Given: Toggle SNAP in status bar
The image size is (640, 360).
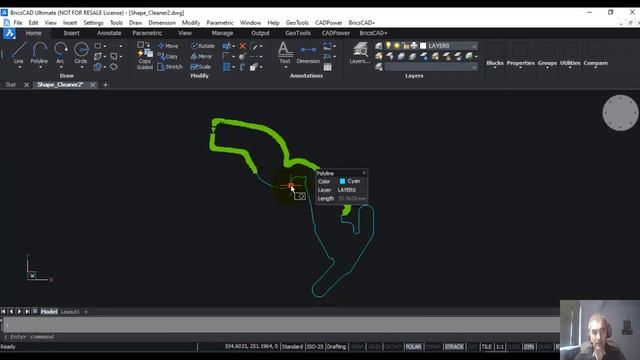Looking at the screenshot, I should [x=357, y=347].
